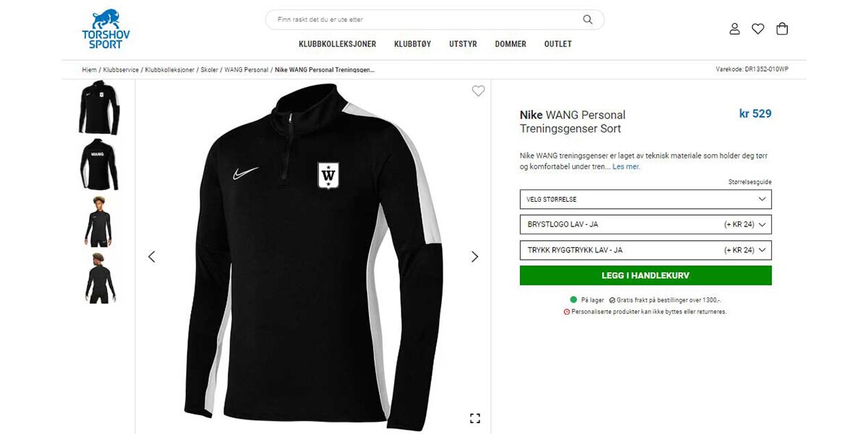Select the back-view WANG sweater thumbnail
868x434 pixels.
click(98, 164)
